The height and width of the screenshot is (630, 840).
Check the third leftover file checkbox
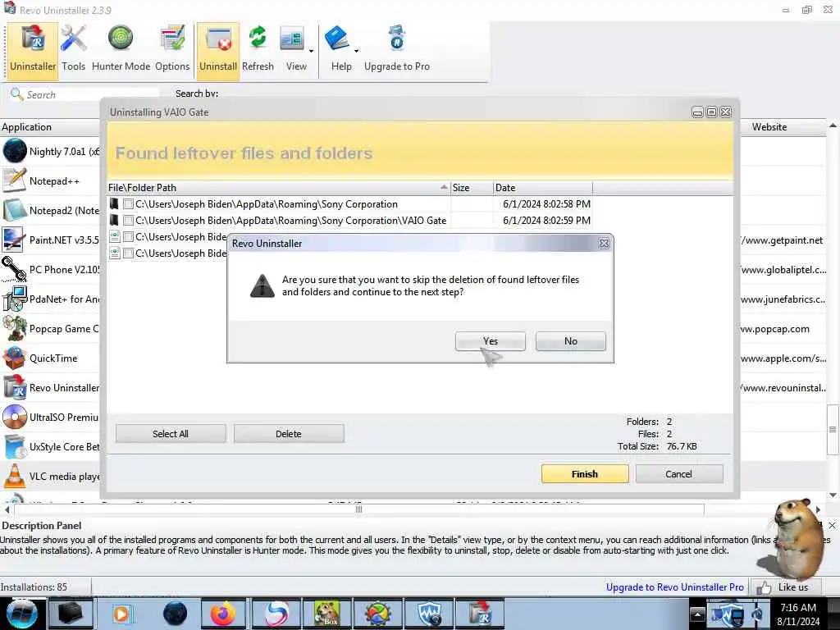pyautogui.click(x=128, y=237)
